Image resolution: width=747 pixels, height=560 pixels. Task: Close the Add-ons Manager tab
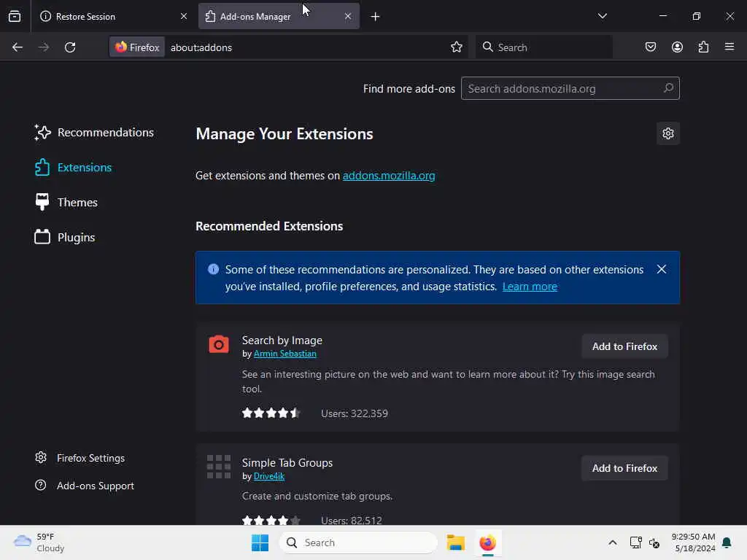click(x=348, y=16)
